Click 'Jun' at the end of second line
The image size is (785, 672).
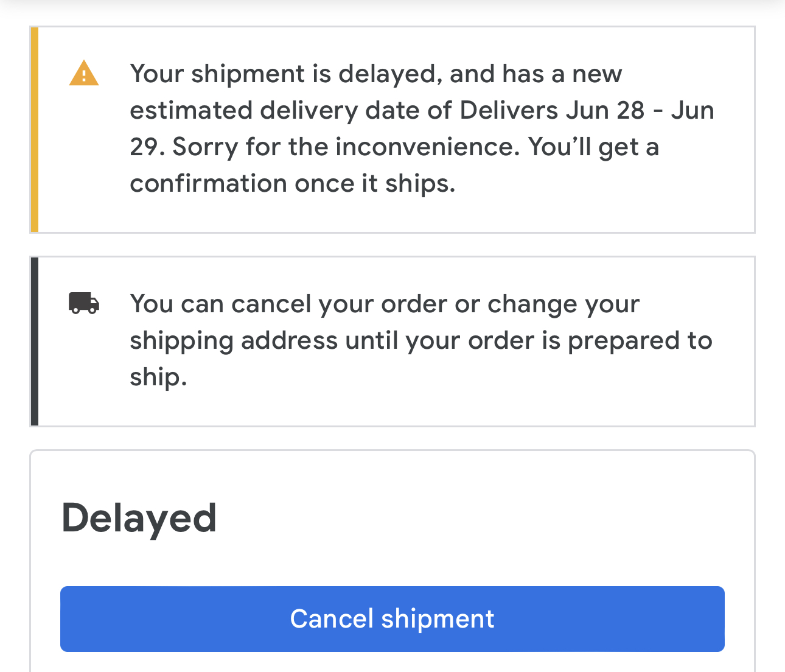(693, 110)
